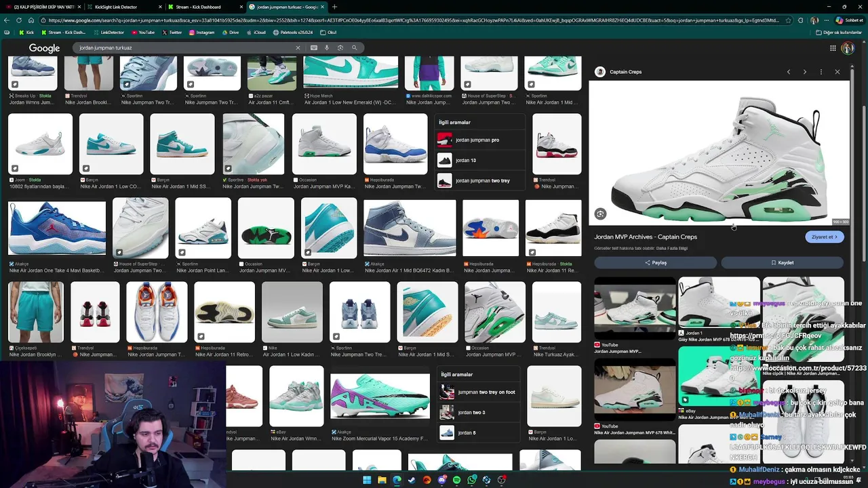Click the Ziyaret et button
Screen dimensions: 868x488
(825, 237)
